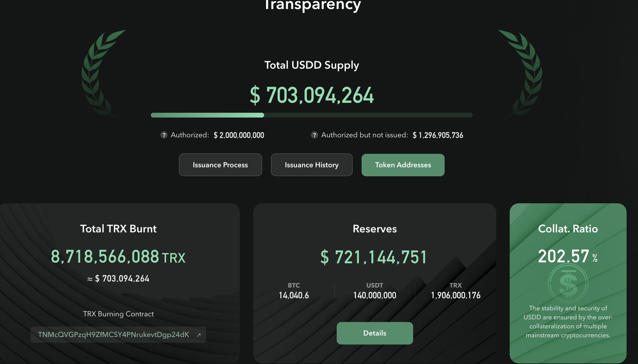Open the external link arrow on burning contract
This screenshot has width=638, height=364.
point(198,335)
